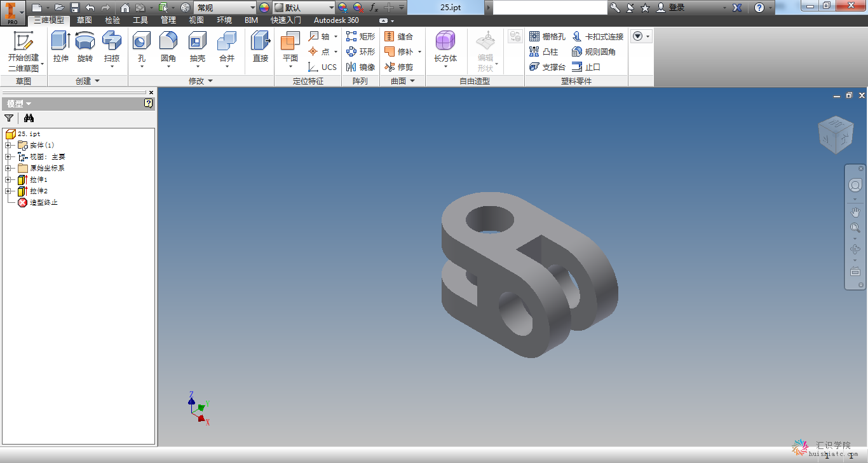The image size is (868, 463).
Task: Select the Shell (抽壳) tool
Action: (198, 50)
